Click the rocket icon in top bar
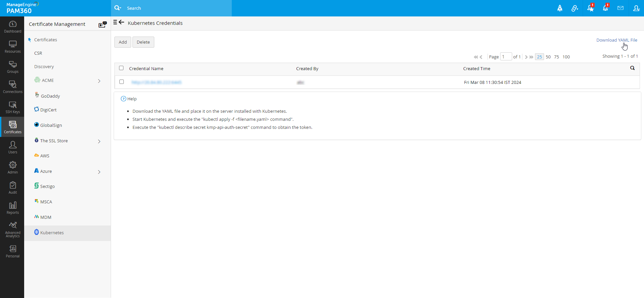 560,8
